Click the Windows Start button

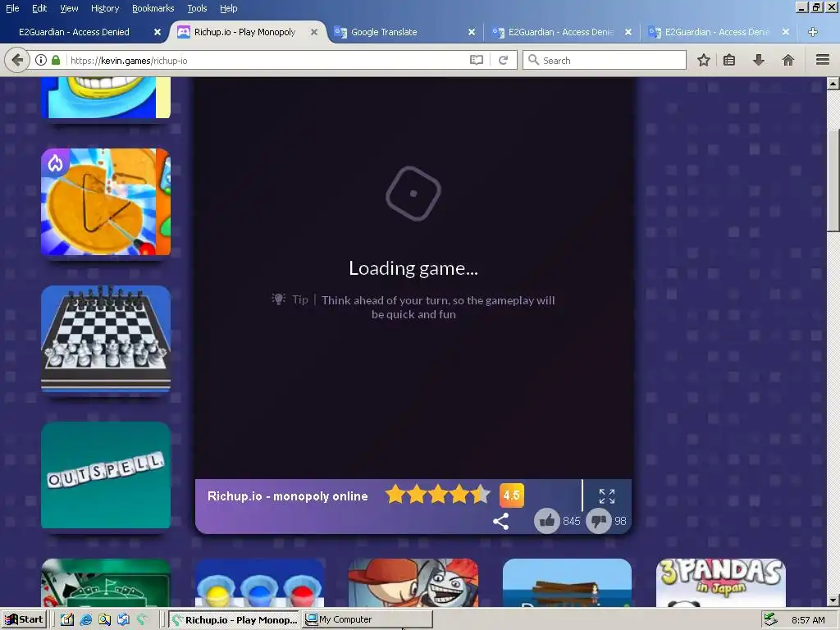point(24,620)
